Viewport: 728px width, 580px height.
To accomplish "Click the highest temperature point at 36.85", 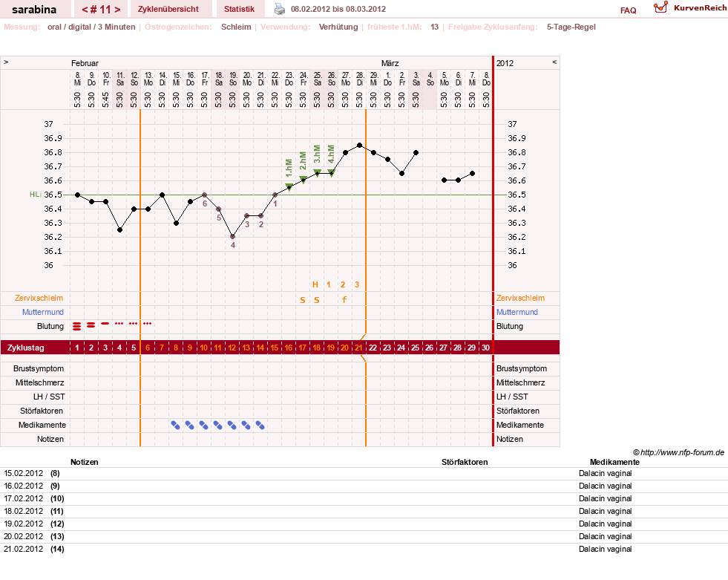I will (x=359, y=146).
